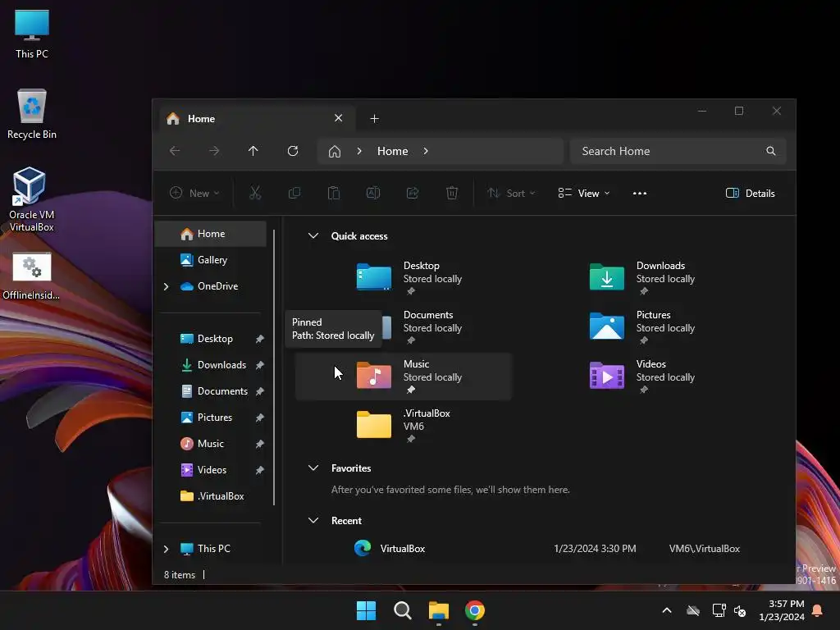The image size is (840, 630).
Task: Go up one level with up arrow
Action: pos(253,151)
